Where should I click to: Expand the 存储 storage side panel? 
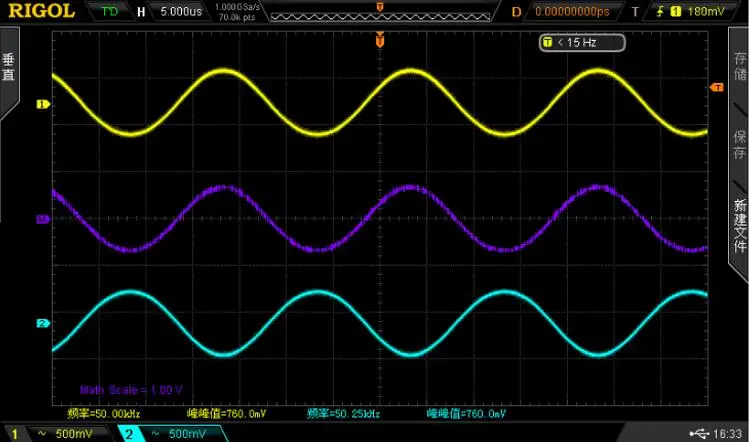click(739, 68)
